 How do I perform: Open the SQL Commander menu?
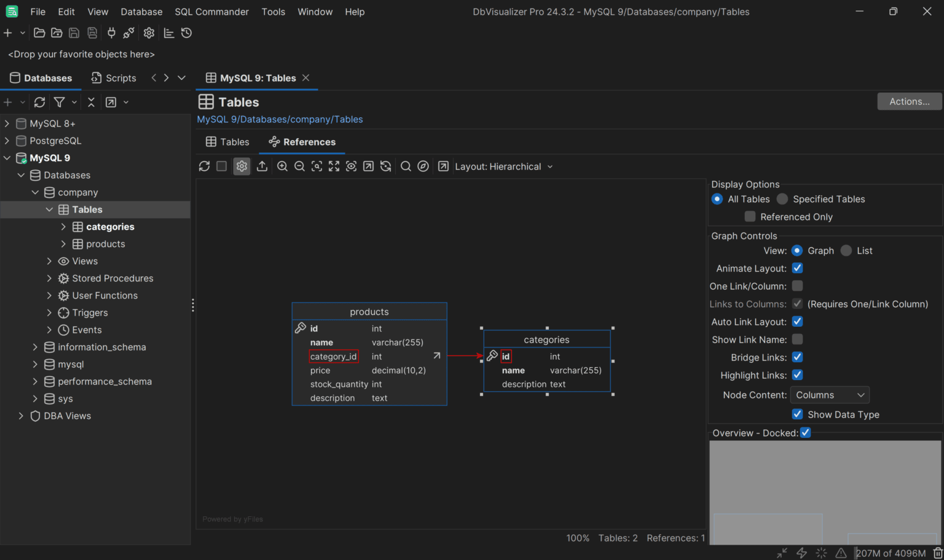click(x=211, y=12)
